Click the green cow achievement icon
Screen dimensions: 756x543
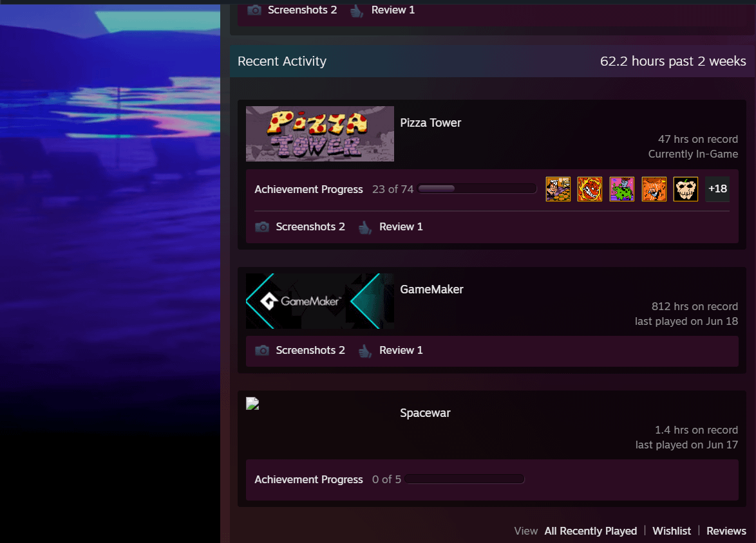tap(622, 189)
